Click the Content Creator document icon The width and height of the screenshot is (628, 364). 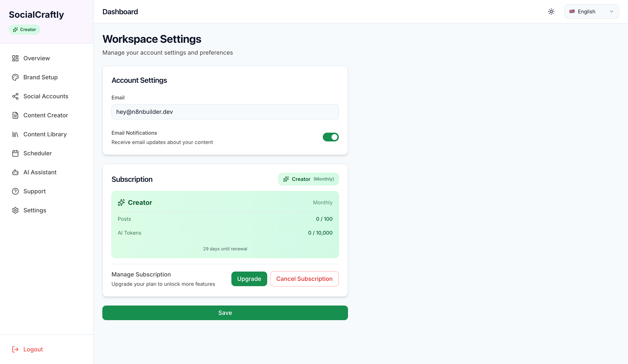(x=15, y=115)
